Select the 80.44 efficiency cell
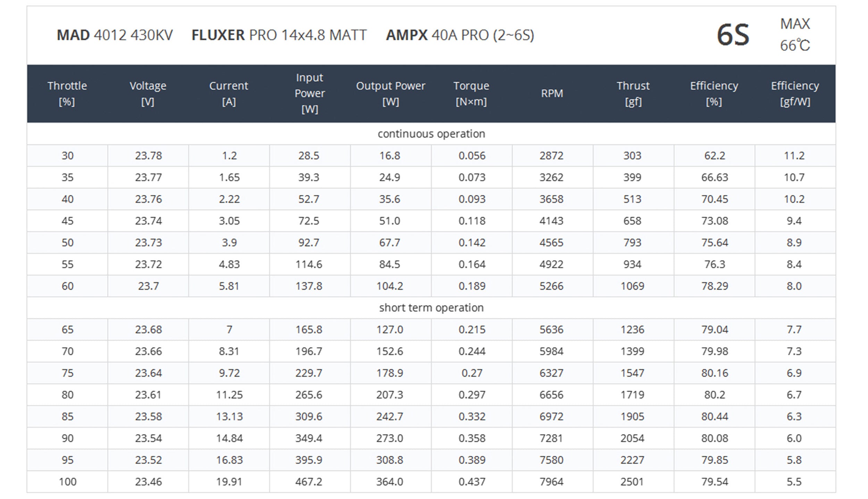The width and height of the screenshot is (868, 499). (x=715, y=416)
